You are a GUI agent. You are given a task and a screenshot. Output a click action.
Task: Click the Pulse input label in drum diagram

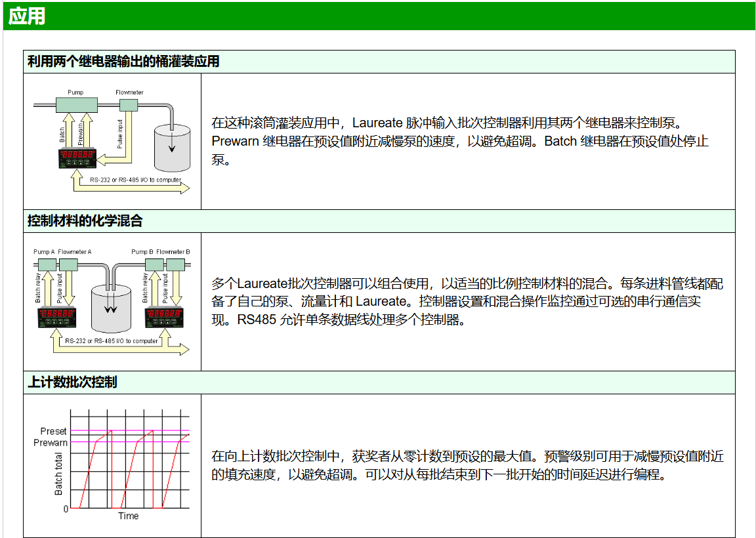click(120, 134)
